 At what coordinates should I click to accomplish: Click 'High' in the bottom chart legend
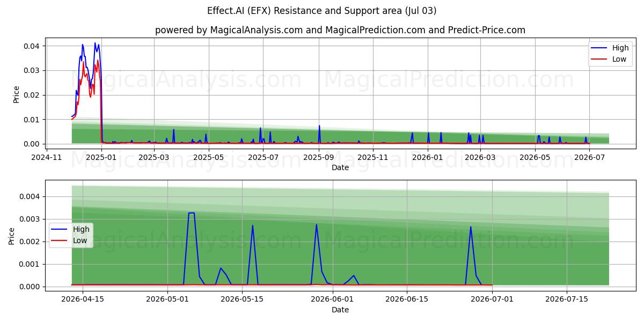(81, 229)
